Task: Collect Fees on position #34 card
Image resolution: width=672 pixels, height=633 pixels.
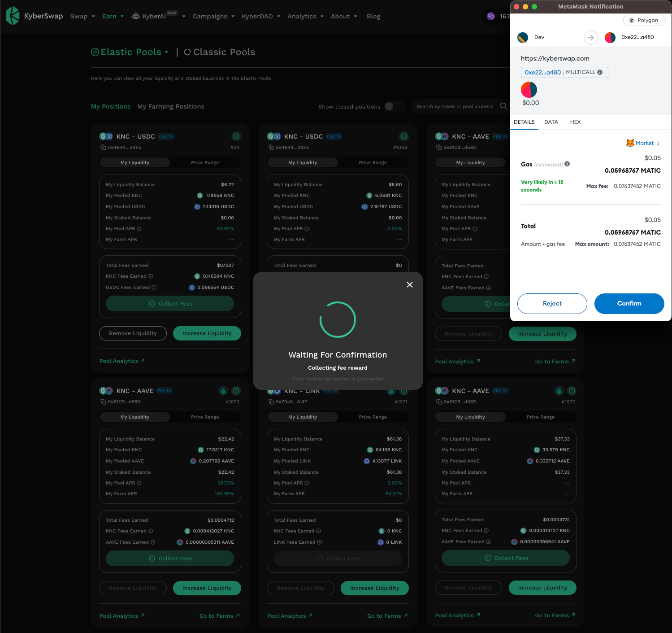Action: [x=170, y=304]
